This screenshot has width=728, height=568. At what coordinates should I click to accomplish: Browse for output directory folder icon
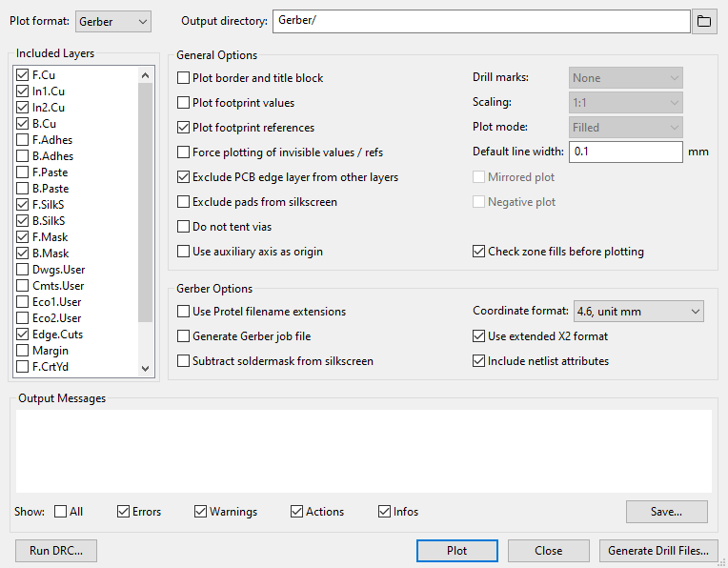704,21
